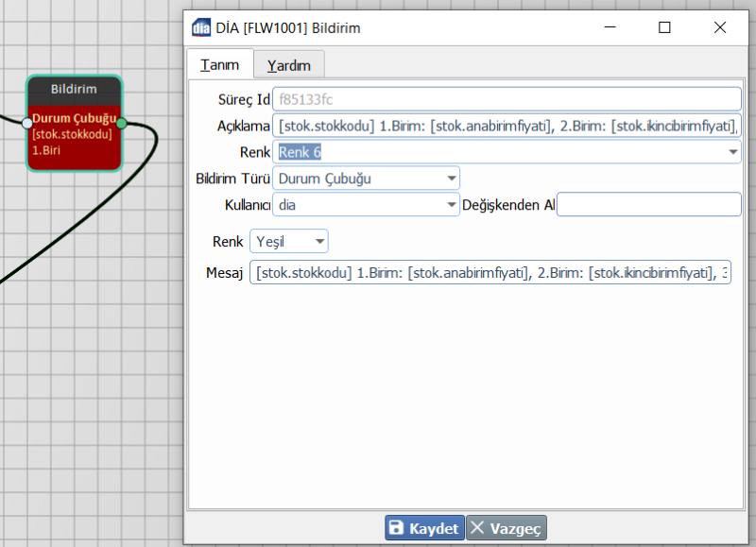Viewport: 756px width, 547px height.
Task: Click the grayed-out Süreç Id field
Action: pos(507,99)
